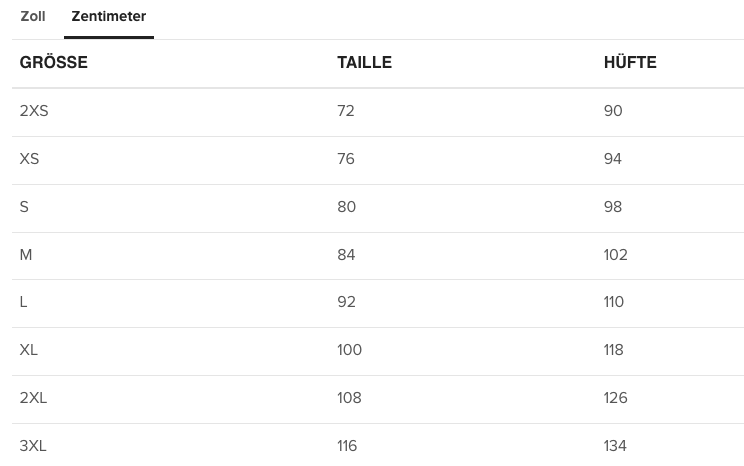Screen dimensions: 744x466
Task: Click the 3XL size label
Action: point(34,446)
